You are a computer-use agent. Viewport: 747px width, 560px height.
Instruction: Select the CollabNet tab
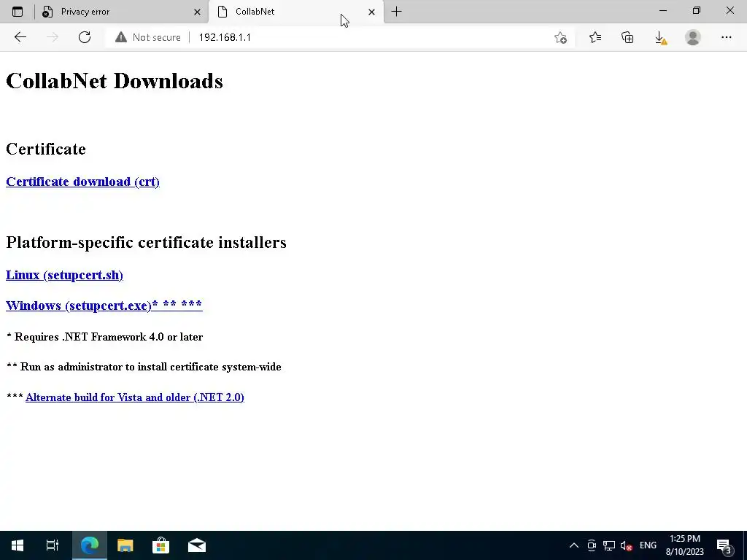(x=296, y=12)
